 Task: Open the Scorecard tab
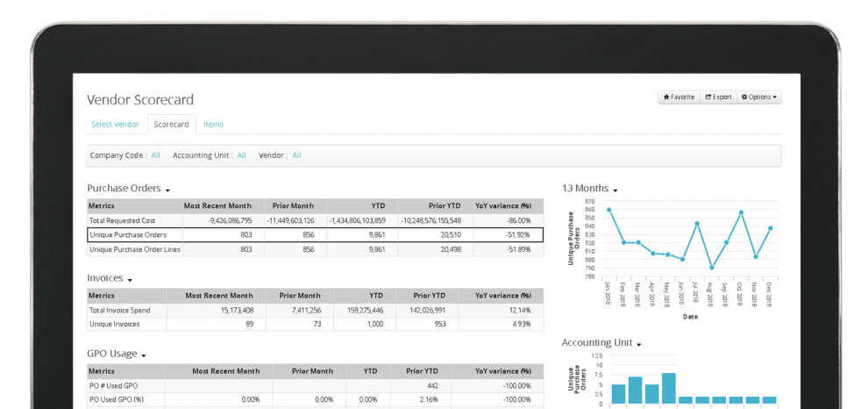tap(172, 124)
